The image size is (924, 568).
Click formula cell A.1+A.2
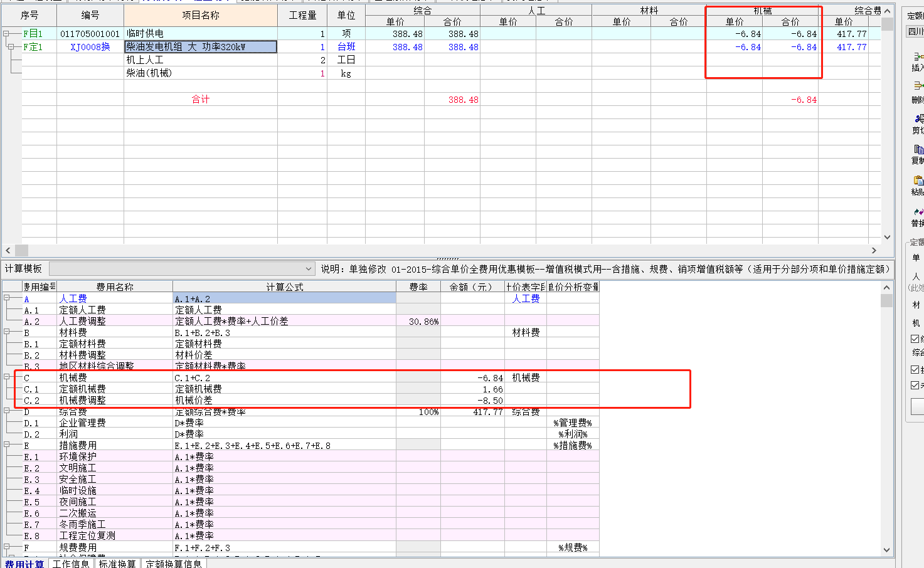[x=284, y=298]
